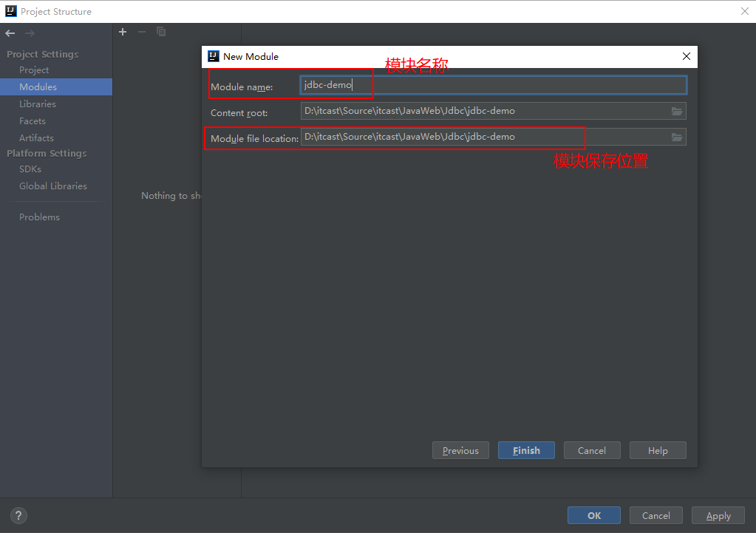Click the Module name text field

pyautogui.click(x=493, y=85)
